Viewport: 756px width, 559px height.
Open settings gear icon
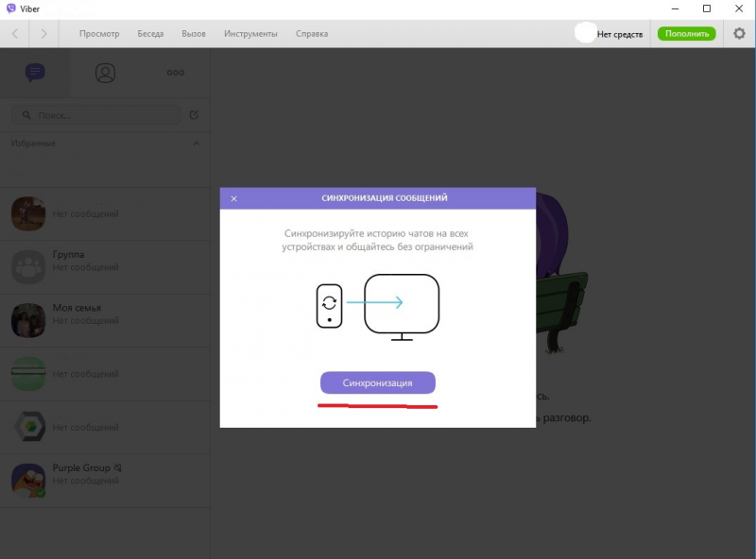[x=739, y=34]
